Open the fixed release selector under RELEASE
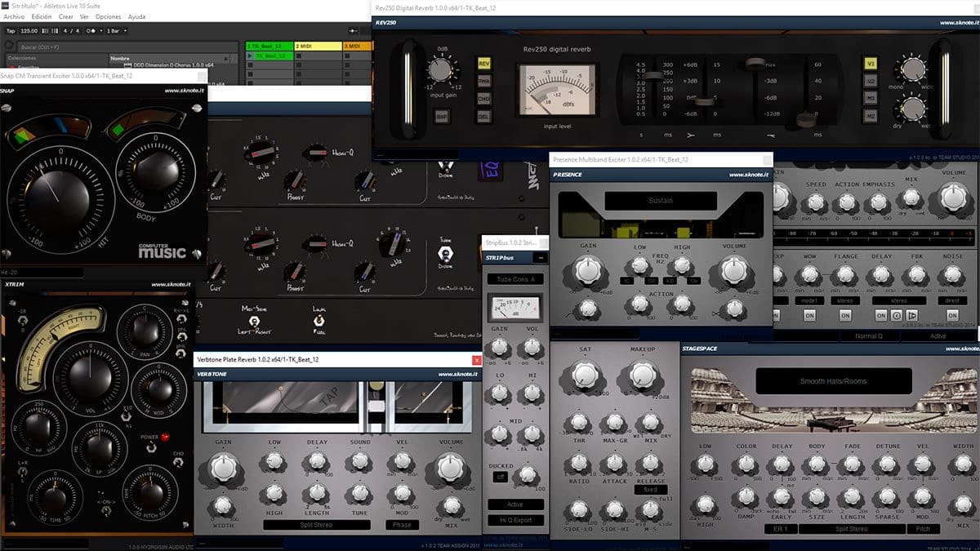The image size is (980, 551). point(650,490)
